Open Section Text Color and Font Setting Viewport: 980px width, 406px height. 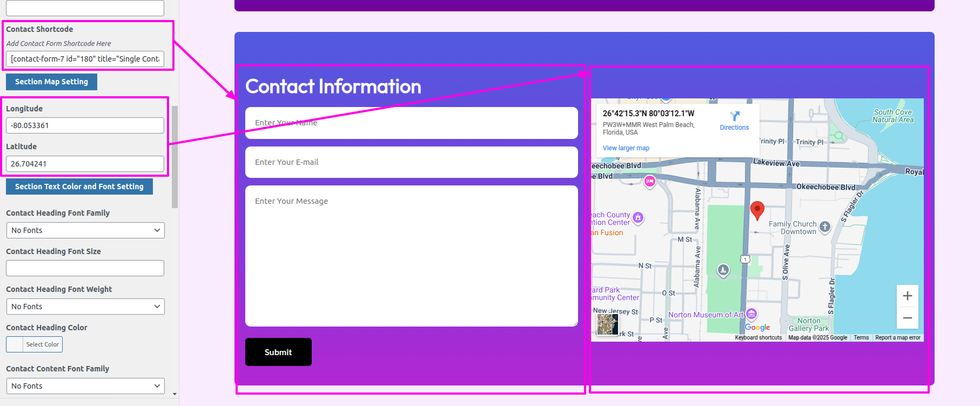click(x=79, y=187)
